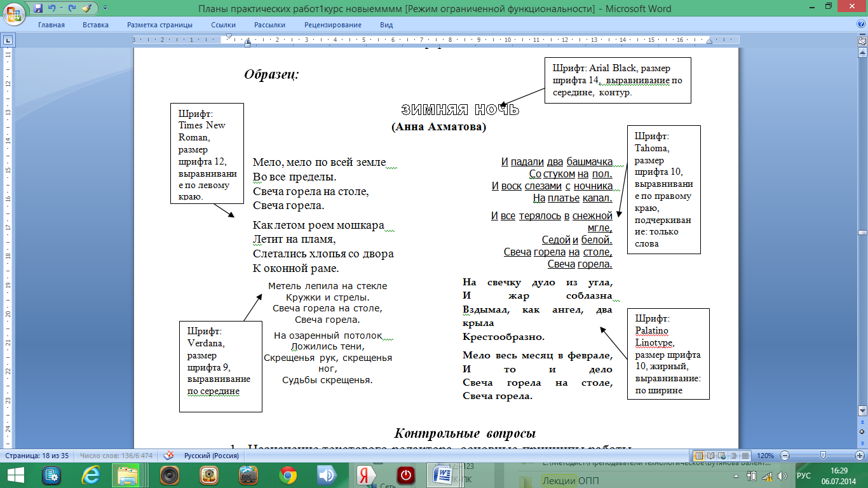Image resolution: width=868 pixels, height=488 pixels.
Task: Open Yandex app from taskbar
Action: [x=367, y=475]
